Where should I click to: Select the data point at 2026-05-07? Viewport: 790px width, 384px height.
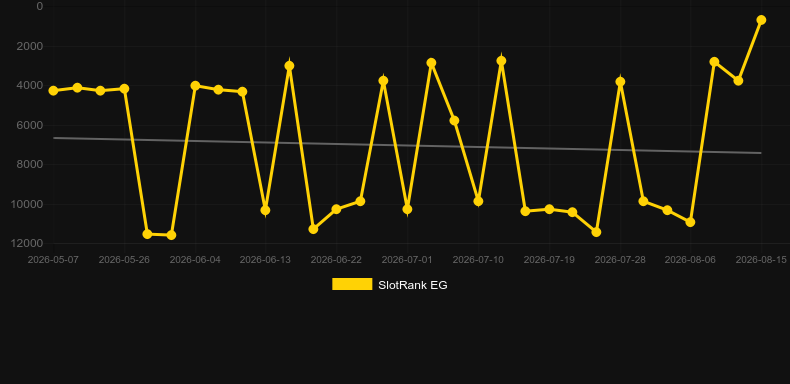[53, 91]
